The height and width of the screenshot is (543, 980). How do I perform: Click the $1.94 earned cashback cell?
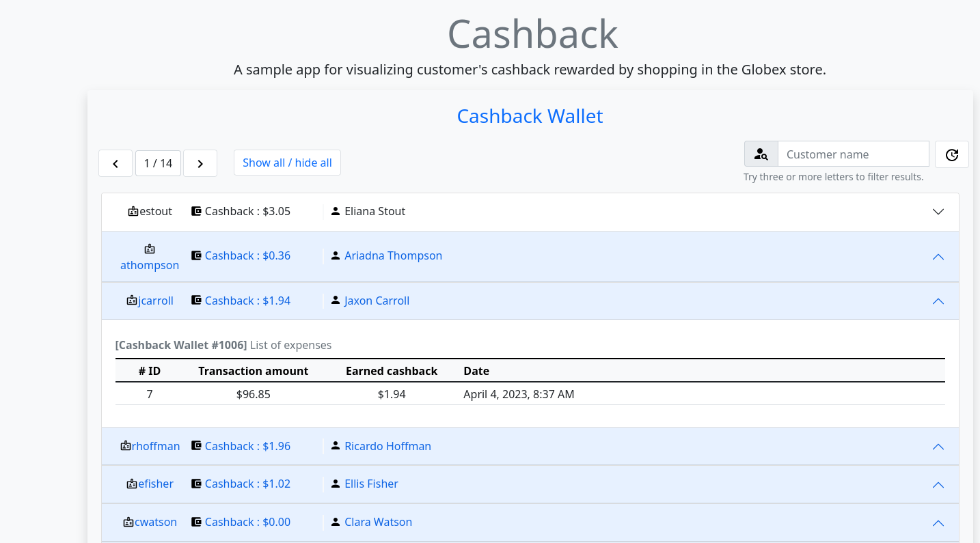pos(392,394)
